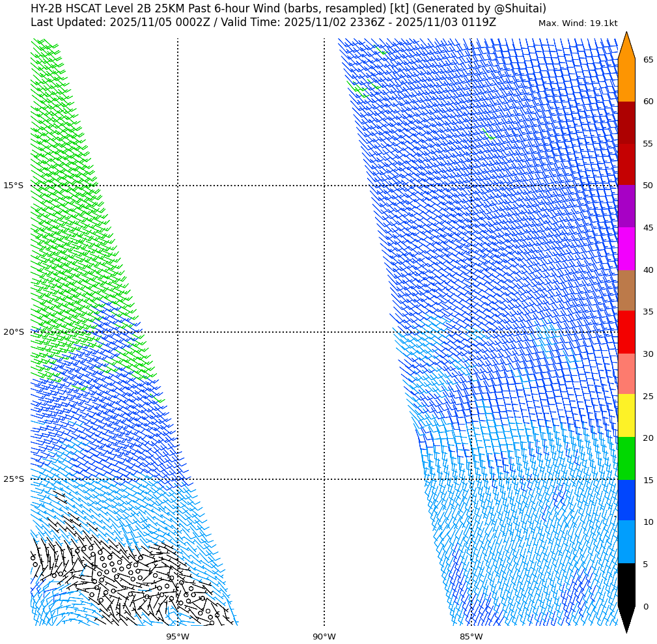Click the HY-2B HSCAT chart title
657x644 pixels.
(288, 9)
